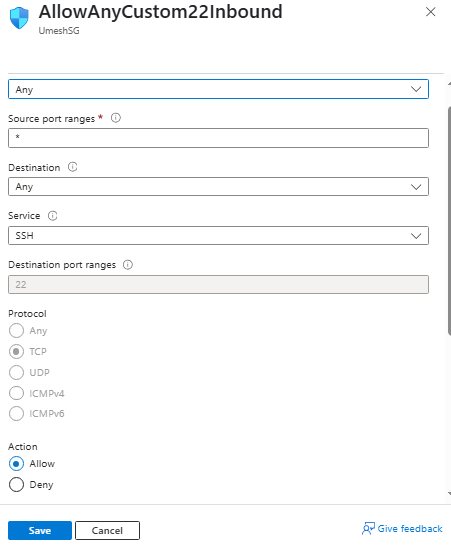Open the Destination dropdown
This screenshot has height=551, width=451.
218,187
